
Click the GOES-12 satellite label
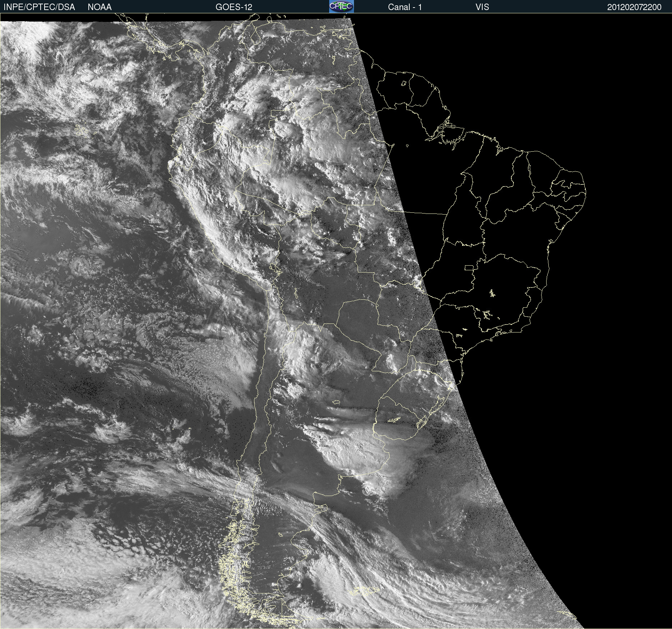point(234,7)
